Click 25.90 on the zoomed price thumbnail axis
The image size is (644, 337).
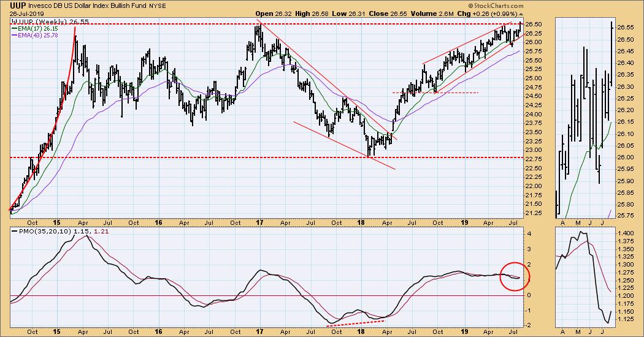click(x=625, y=181)
